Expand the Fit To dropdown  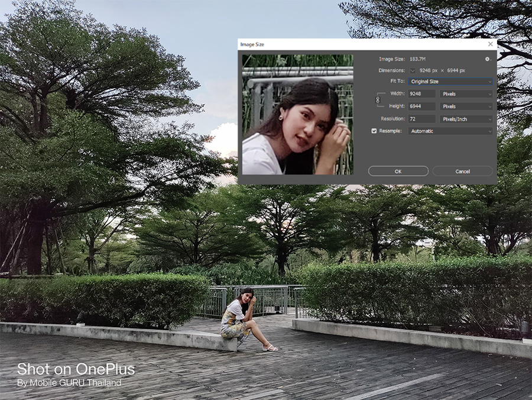[450, 81]
